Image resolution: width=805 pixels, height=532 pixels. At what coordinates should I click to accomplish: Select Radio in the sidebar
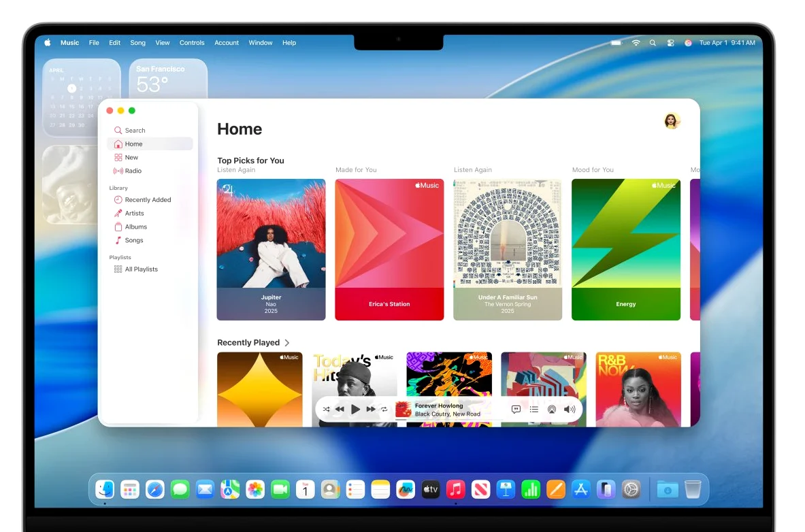[x=132, y=171]
